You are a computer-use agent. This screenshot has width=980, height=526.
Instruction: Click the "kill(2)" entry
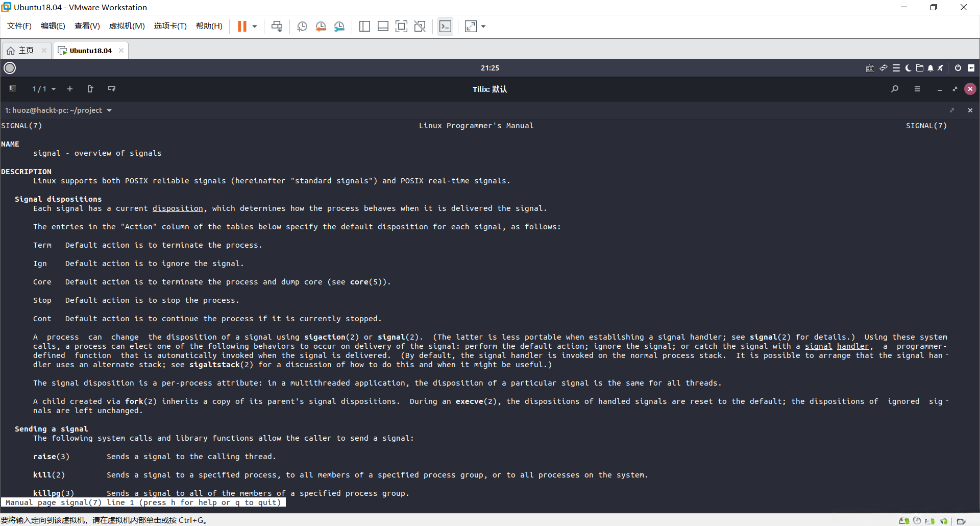tap(49, 475)
